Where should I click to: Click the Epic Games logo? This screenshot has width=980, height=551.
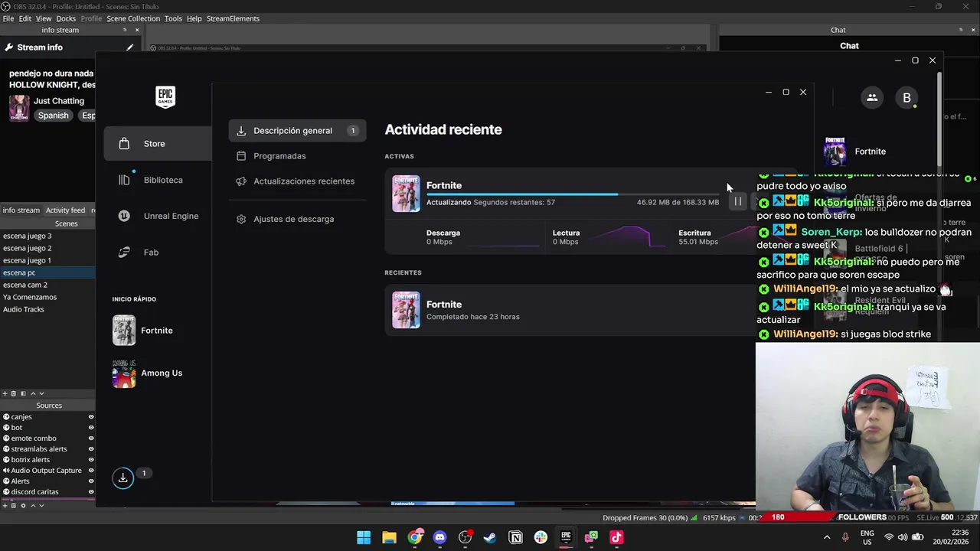165,96
